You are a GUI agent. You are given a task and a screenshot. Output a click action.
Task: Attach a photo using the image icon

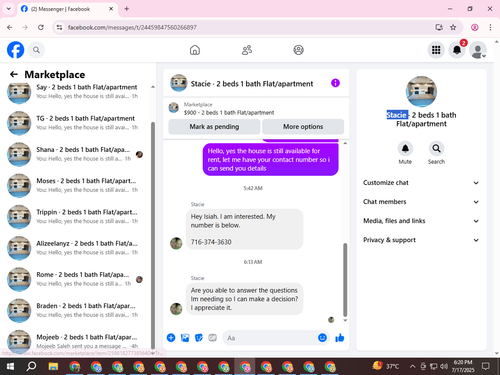[185, 338]
